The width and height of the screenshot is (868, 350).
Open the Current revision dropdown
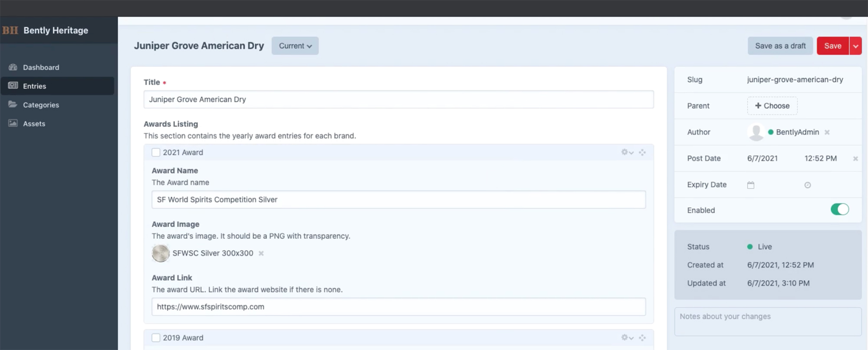click(295, 46)
